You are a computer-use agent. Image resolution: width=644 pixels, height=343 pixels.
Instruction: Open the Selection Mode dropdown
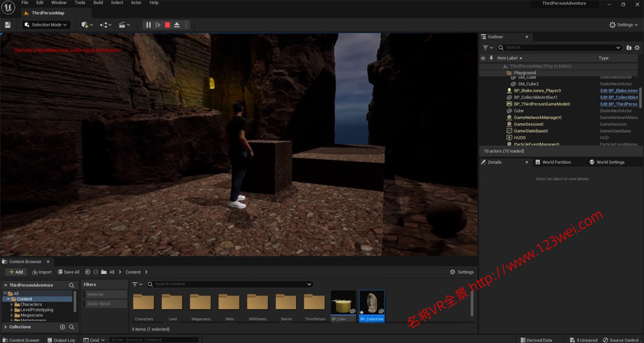click(x=46, y=25)
